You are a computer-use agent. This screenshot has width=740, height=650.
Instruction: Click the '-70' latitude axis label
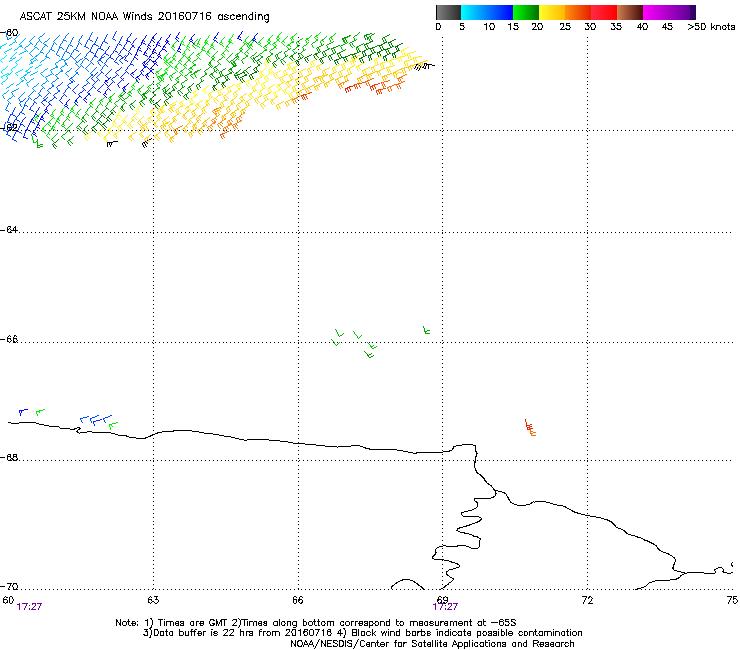[x=9, y=586]
